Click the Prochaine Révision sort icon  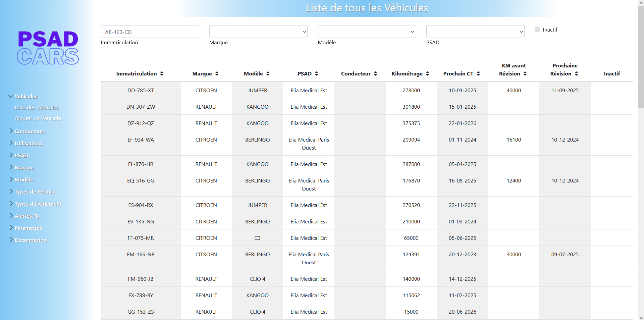(577, 74)
